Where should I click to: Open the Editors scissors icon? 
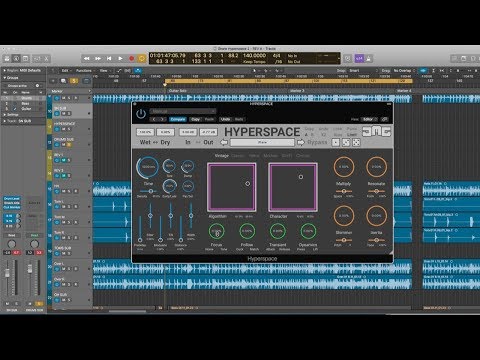46,59
